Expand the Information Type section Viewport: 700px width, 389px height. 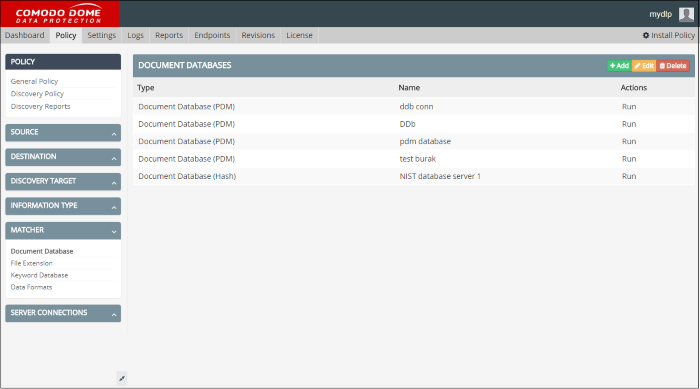[x=63, y=206]
